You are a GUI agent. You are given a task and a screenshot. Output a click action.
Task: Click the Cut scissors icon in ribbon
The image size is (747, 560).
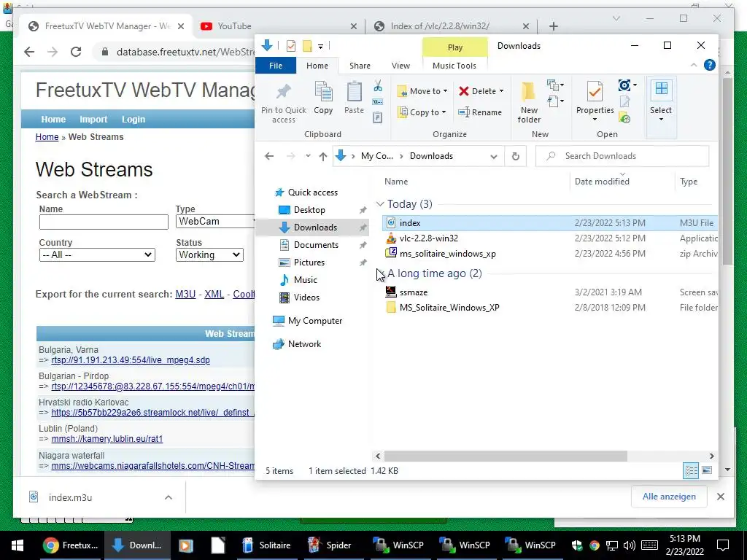click(378, 86)
